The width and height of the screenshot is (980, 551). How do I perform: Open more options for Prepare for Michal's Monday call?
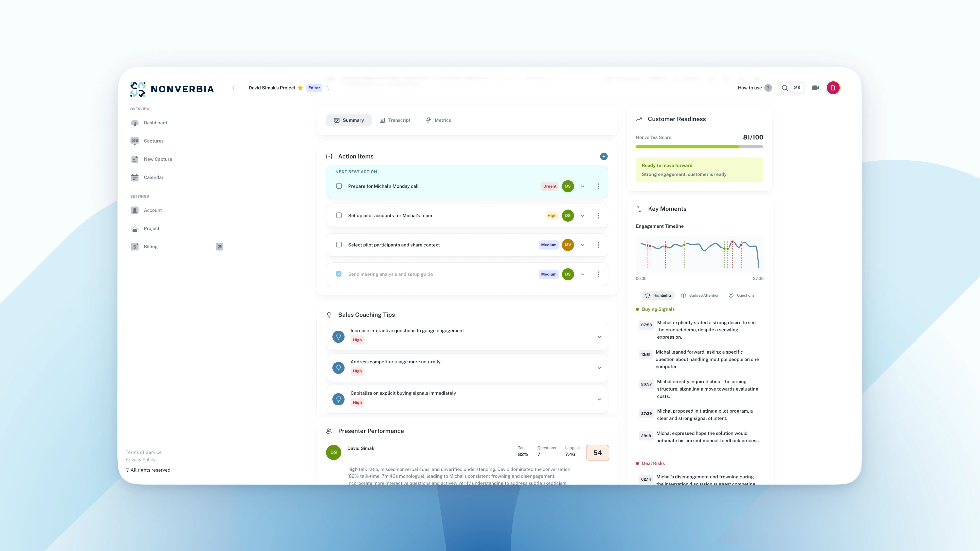(598, 186)
